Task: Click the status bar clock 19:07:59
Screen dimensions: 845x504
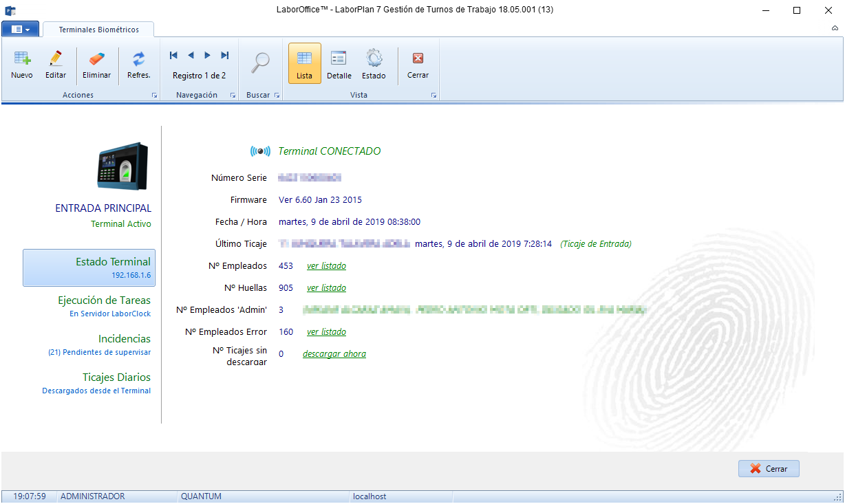Action: click(x=30, y=496)
